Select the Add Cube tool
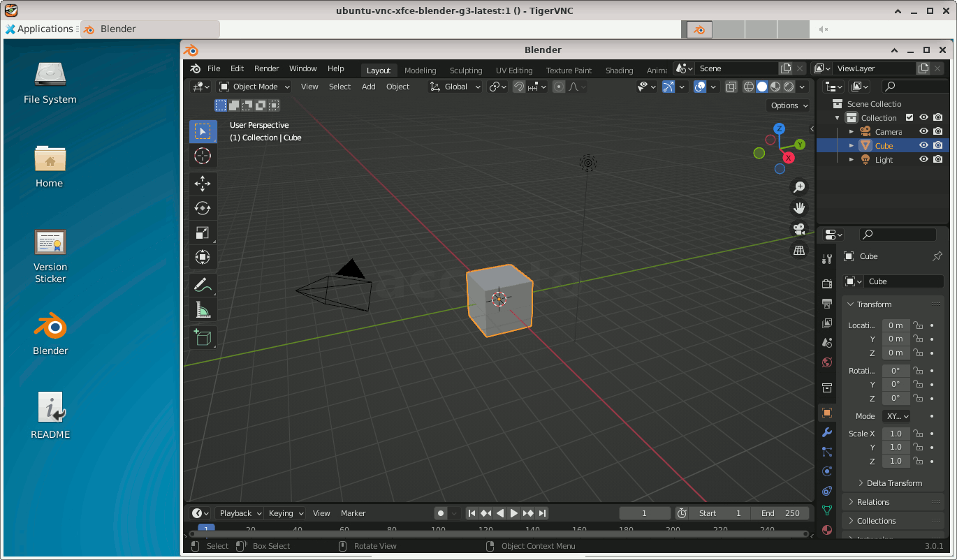This screenshot has height=560, width=957. pos(203,337)
